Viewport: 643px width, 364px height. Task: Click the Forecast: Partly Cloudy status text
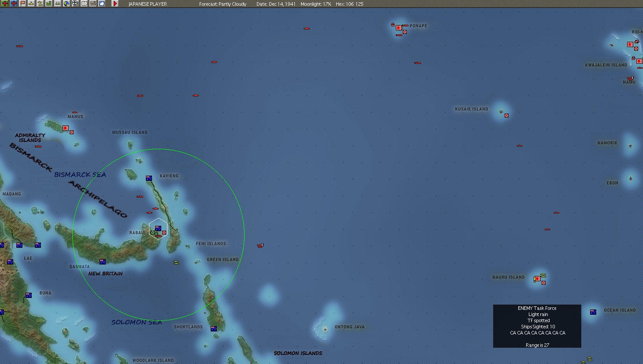pos(223,4)
